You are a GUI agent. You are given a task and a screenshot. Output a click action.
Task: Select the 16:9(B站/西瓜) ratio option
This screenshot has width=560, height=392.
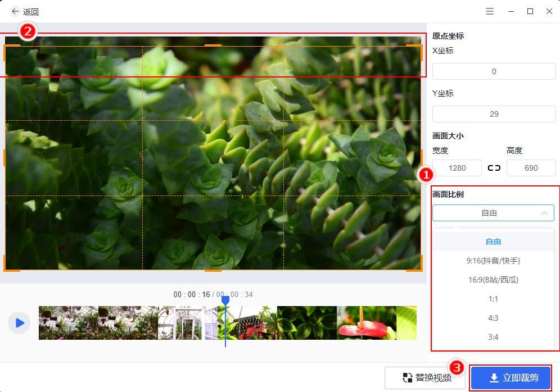pos(493,280)
